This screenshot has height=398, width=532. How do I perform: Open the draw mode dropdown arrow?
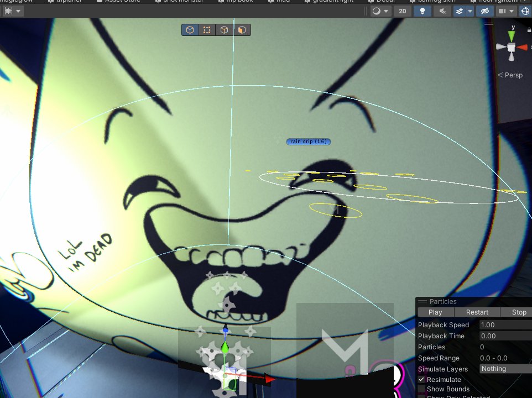pyautogui.click(x=386, y=11)
